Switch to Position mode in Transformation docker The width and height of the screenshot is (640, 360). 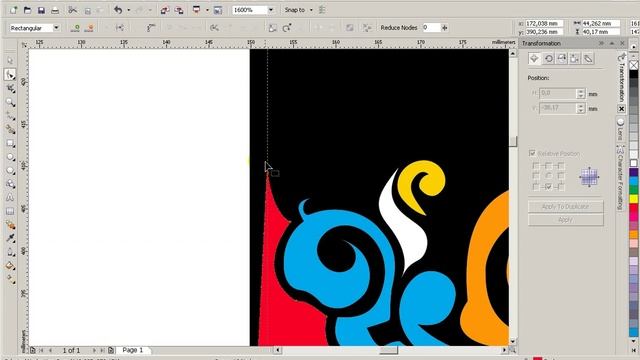pyautogui.click(x=534, y=59)
